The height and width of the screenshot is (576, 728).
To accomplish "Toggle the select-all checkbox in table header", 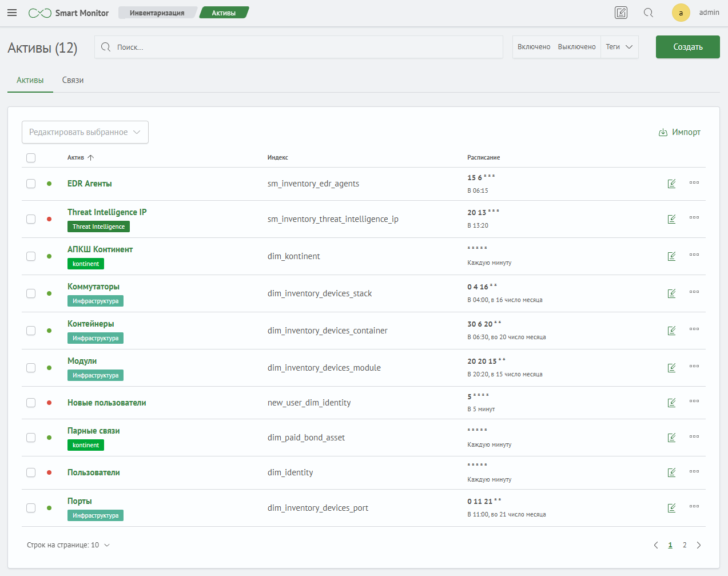I will point(31,158).
